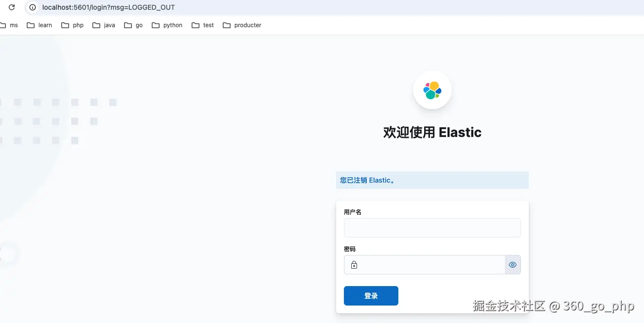This screenshot has width=644, height=323.
Task: Click the address bar URL localhost:5601/login
Action: click(x=108, y=7)
